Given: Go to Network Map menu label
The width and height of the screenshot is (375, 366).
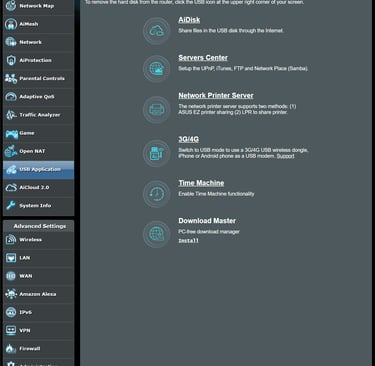Looking at the screenshot, I should [37, 6].
